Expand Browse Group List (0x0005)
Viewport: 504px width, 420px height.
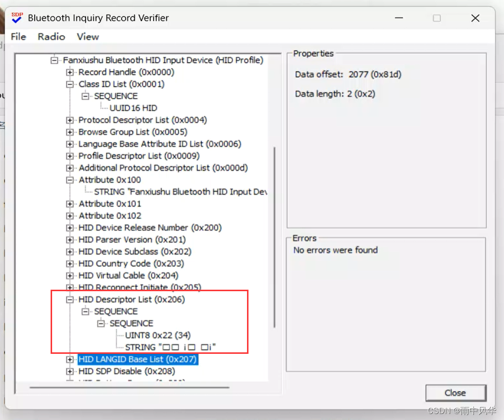click(70, 132)
